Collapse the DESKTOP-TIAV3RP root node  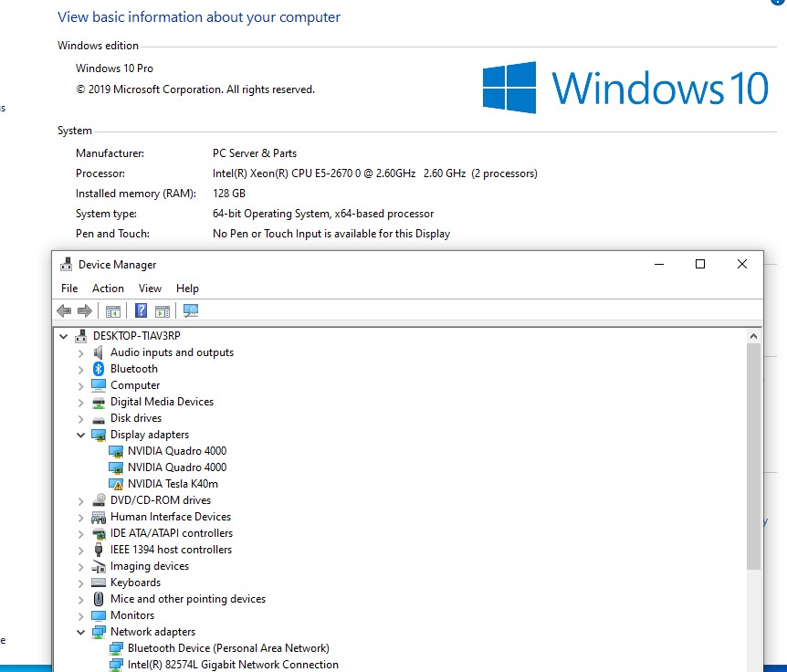coord(64,336)
